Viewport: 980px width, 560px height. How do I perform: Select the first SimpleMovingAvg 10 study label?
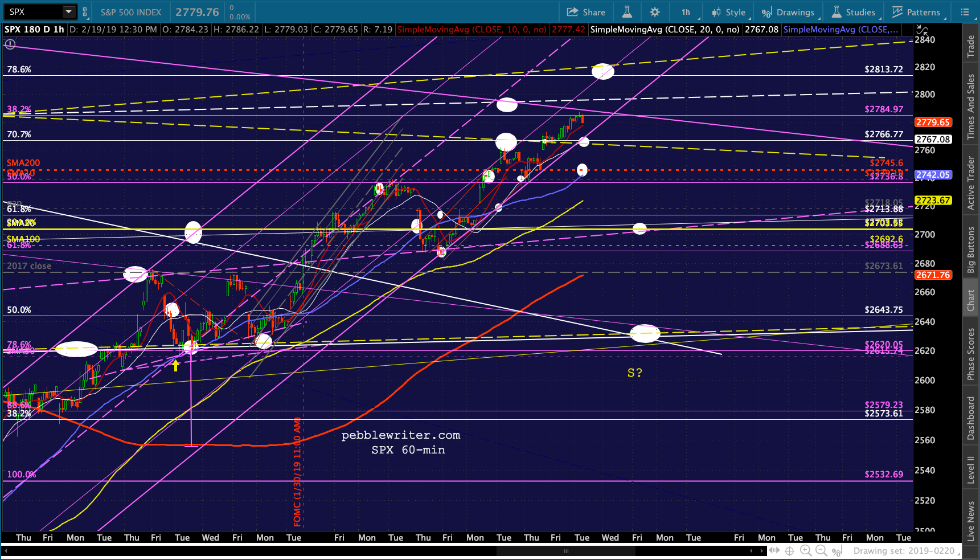click(x=472, y=30)
